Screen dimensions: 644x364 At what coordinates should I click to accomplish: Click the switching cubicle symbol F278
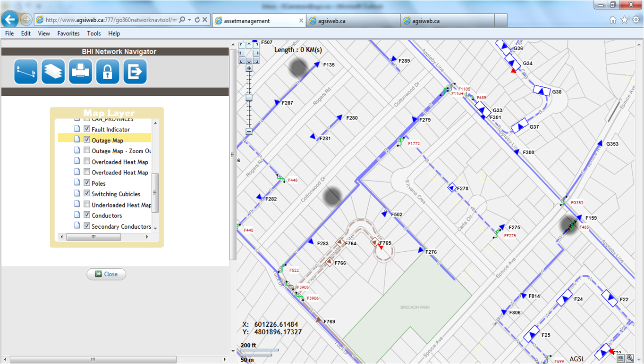(453, 188)
